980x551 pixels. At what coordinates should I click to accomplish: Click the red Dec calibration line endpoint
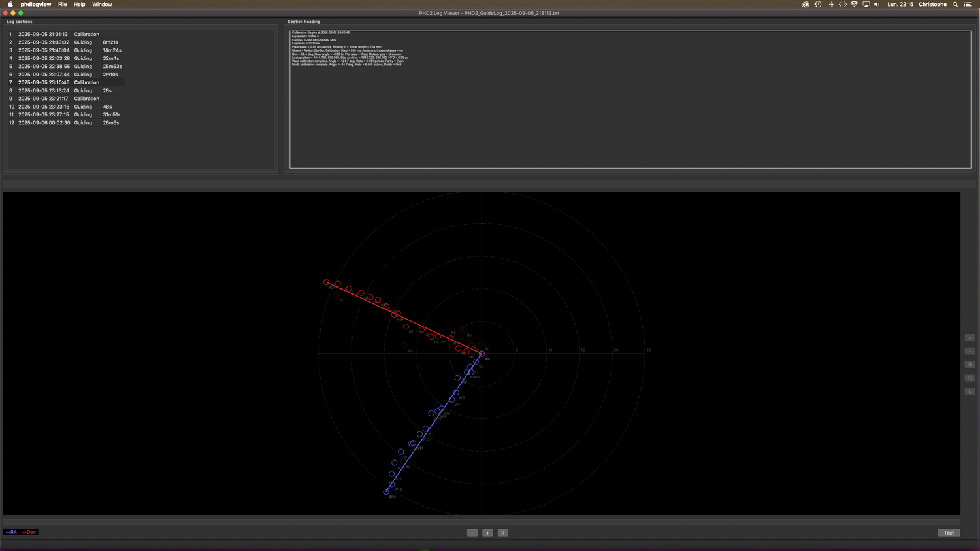(x=327, y=282)
